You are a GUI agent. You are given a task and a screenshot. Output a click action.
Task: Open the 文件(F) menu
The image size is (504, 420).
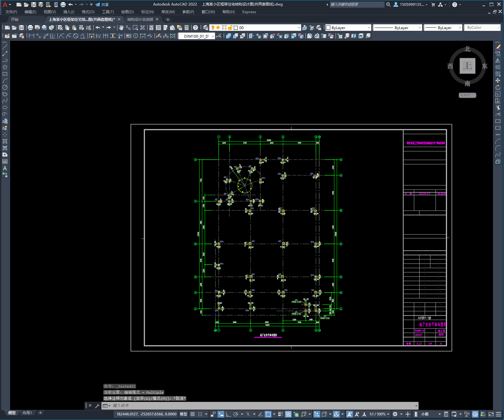click(x=11, y=12)
